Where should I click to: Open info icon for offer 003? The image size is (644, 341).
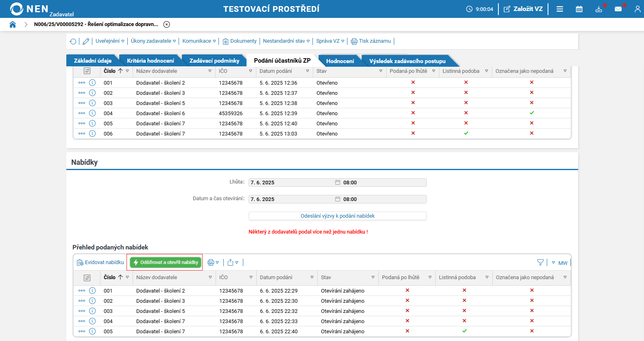point(92,311)
